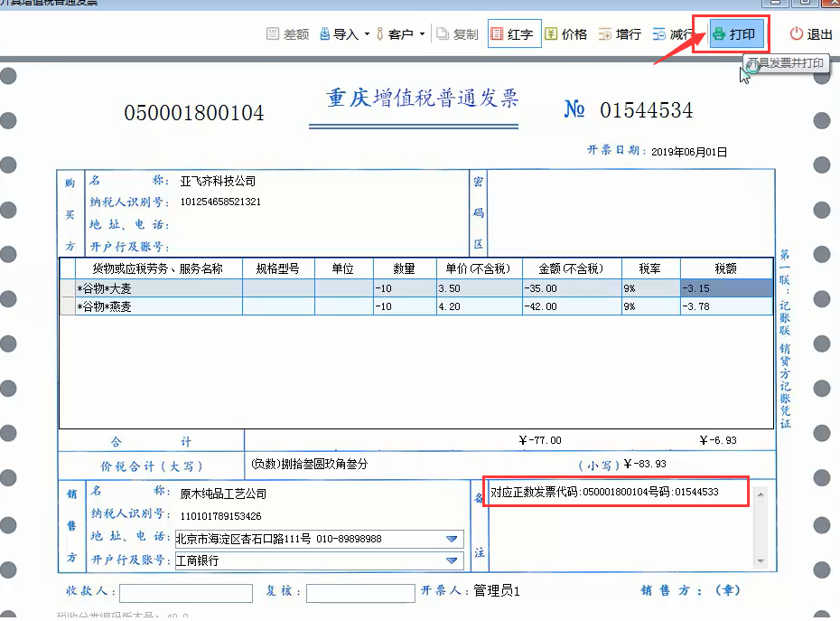Click the 收款人 input field
840x621 pixels.
186,593
